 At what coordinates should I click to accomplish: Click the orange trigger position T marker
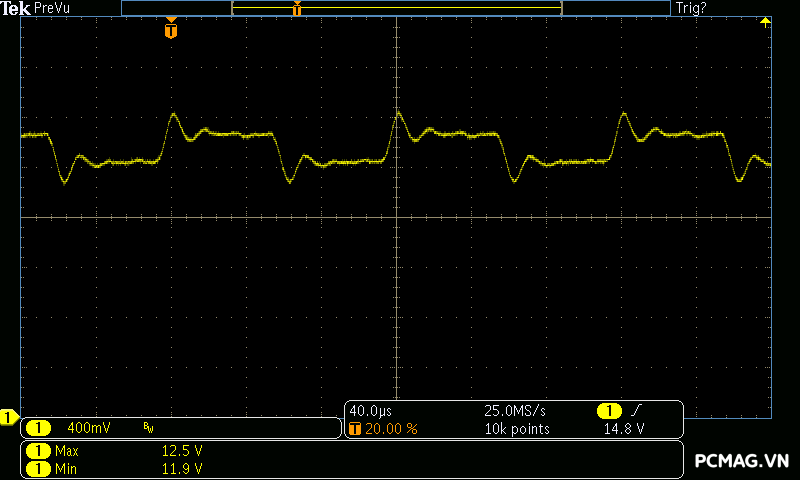point(171,30)
